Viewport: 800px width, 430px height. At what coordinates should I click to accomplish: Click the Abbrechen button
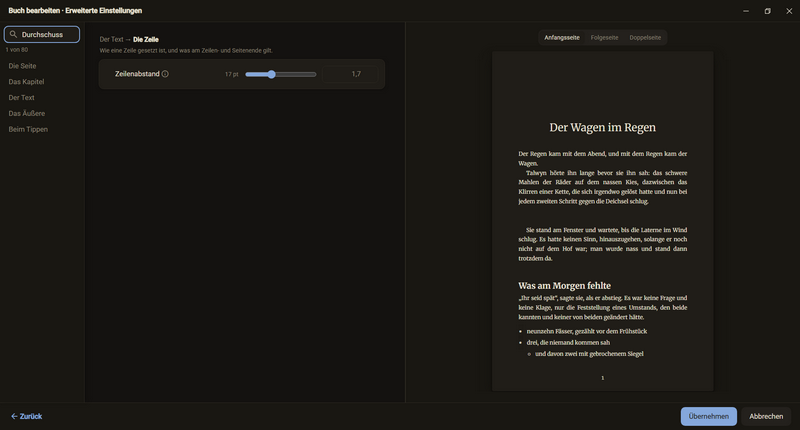coord(766,416)
